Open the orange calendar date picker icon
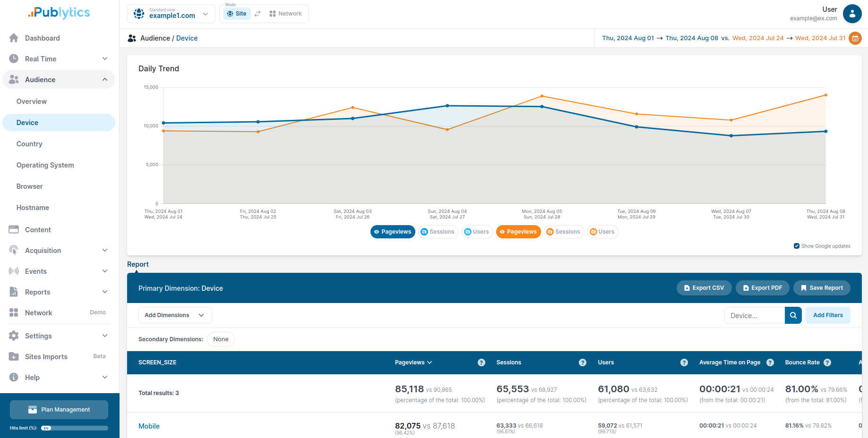This screenshot has width=868, height=438. (855, 38)
